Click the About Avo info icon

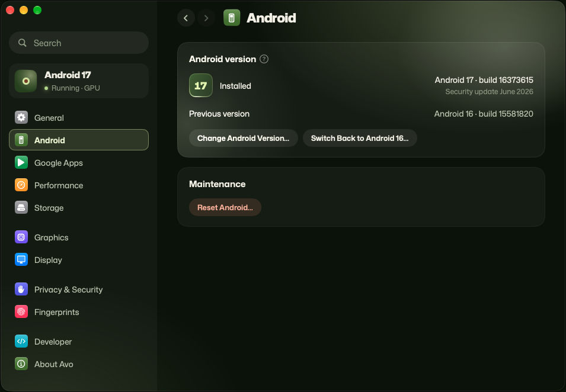coord(21,364)
